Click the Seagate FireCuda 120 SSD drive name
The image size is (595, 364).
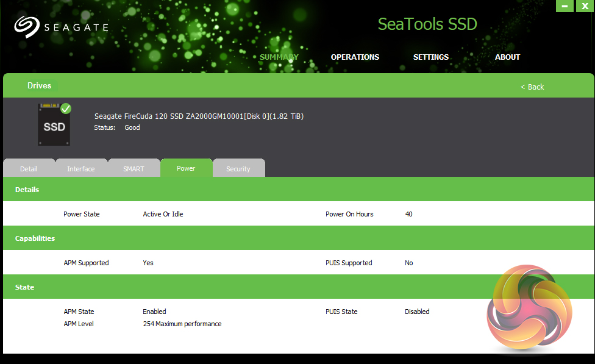click(199, 116)
